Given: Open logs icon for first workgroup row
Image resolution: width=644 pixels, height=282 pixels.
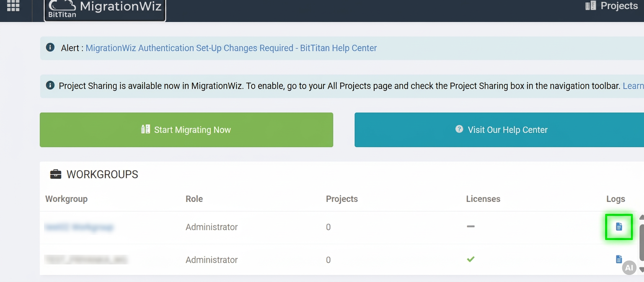Looking at the screenshot, I should 619,227.
